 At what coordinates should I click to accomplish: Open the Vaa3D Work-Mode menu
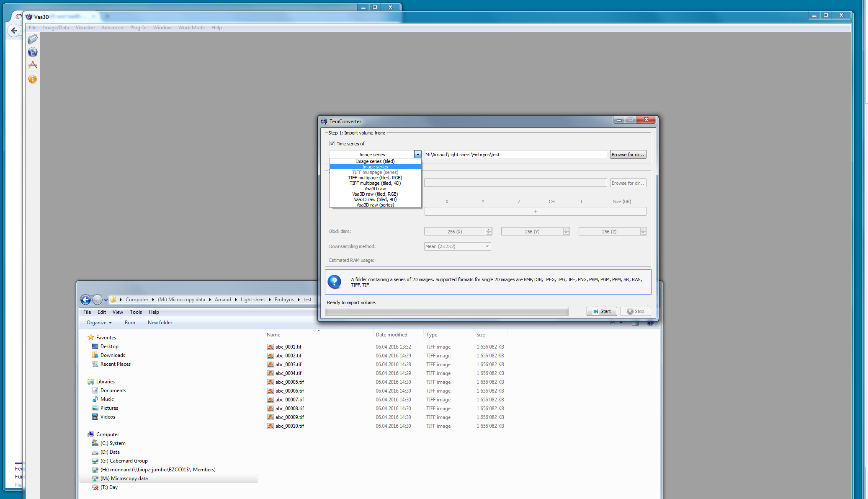[191, 28]
